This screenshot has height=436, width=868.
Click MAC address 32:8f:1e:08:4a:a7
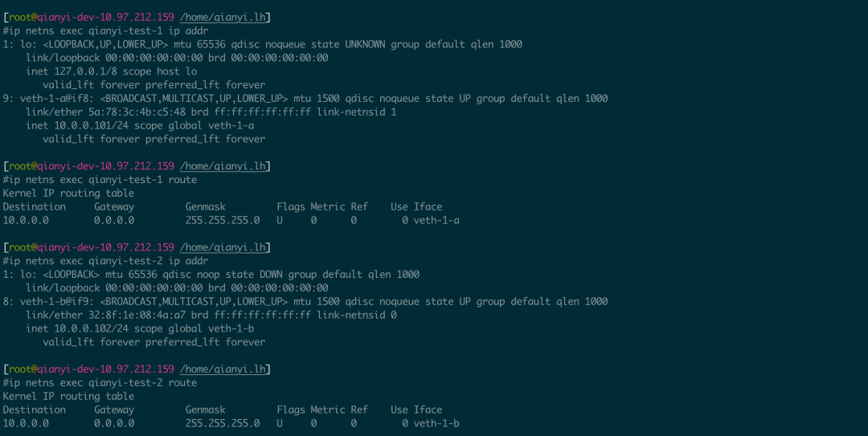tap(137, 316)
